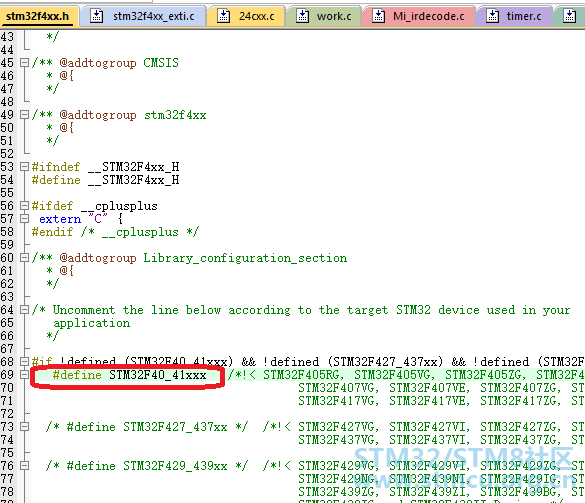Collapse the #if !defined fold at line 68

click(x=24, y=362)
